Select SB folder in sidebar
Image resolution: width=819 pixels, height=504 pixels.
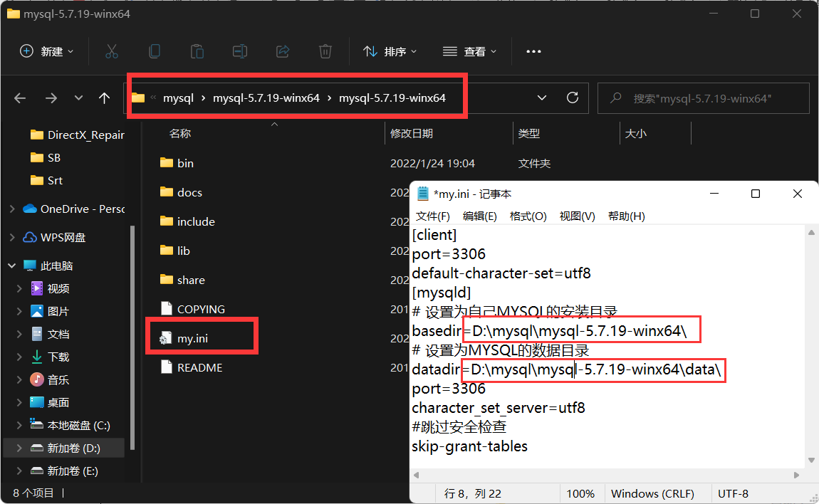(x=46, y=158)
